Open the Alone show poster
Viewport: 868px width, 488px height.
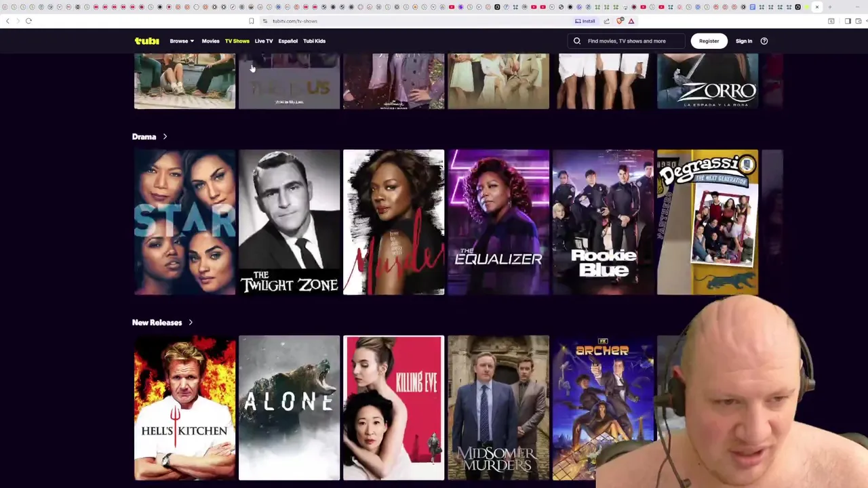(x=289, y=408)
